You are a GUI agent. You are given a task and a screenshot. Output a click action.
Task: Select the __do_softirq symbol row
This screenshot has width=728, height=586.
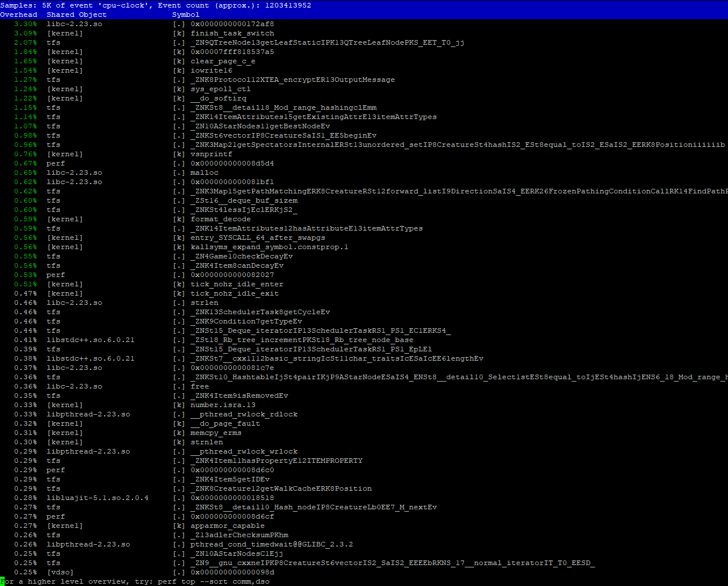tap(364, 98)
